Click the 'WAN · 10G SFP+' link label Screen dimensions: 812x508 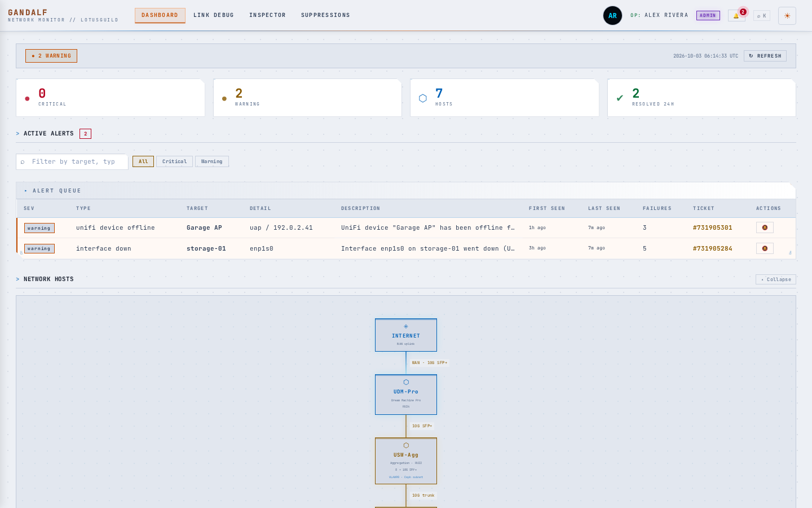[430, 363]
